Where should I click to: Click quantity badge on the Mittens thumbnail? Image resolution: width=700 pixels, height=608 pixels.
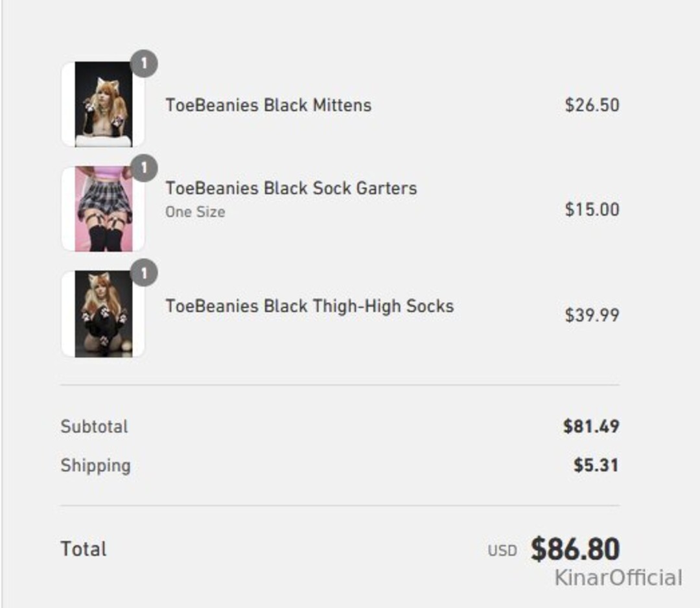coord(144,64)
